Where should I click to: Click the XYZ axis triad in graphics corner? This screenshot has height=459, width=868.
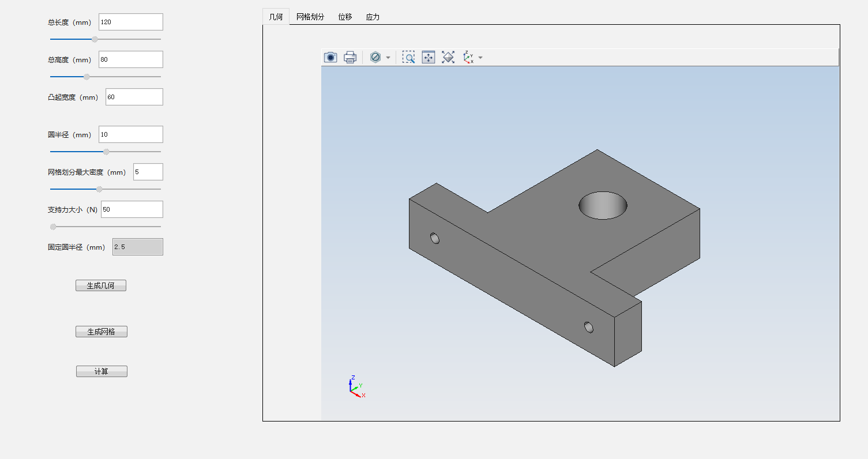coord(356,386)
